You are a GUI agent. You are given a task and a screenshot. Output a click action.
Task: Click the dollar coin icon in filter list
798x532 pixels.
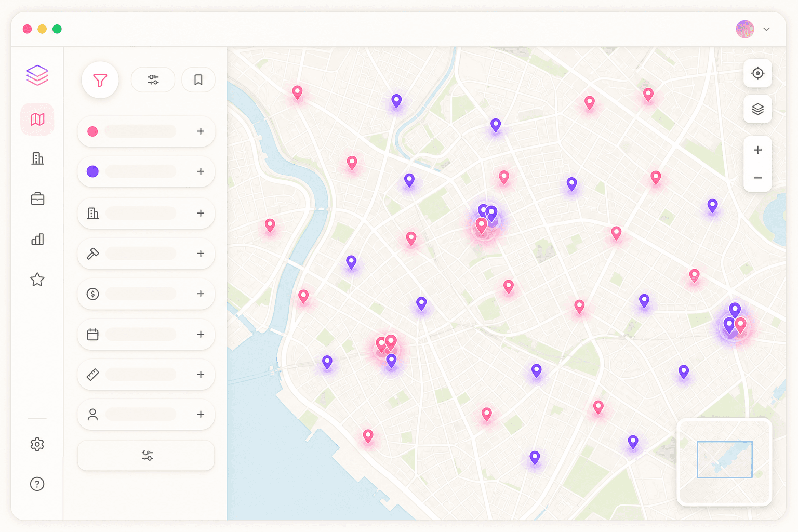click(x=92, y=294)
